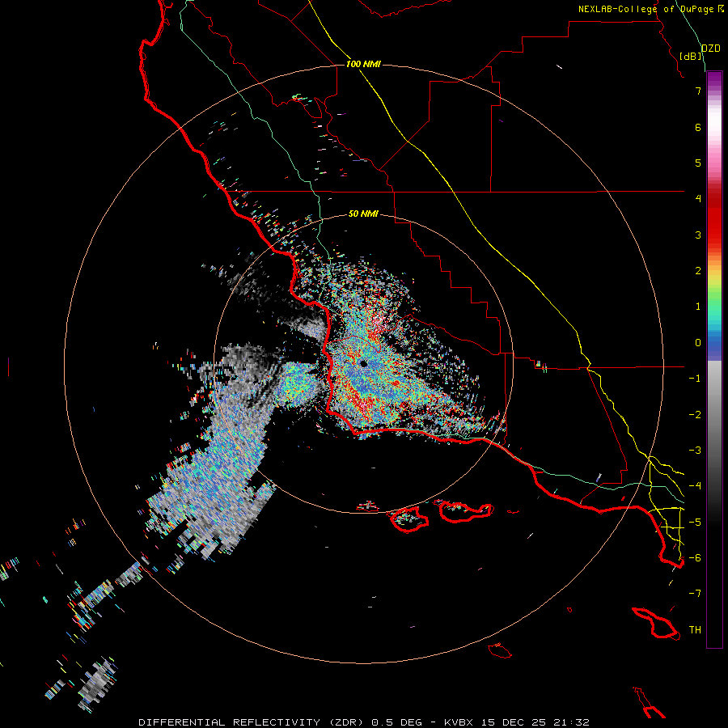Click the NEXLAB-College of DuPage credit text
Image resolution: width=728 pixels, height=728 pixels.
click(645, 9)
